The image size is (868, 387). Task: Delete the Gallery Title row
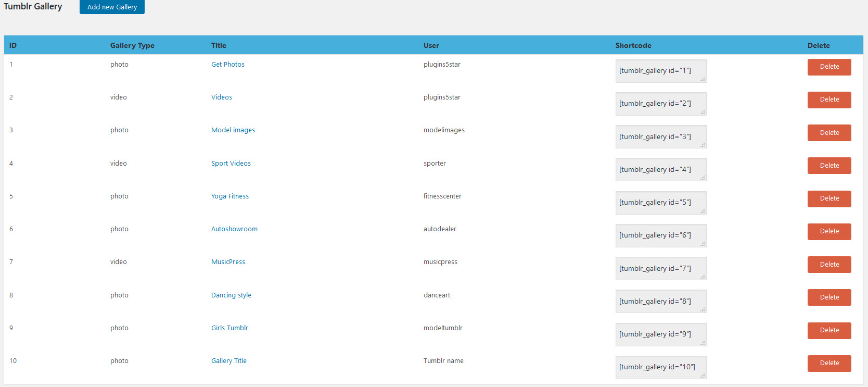point(829,363)
